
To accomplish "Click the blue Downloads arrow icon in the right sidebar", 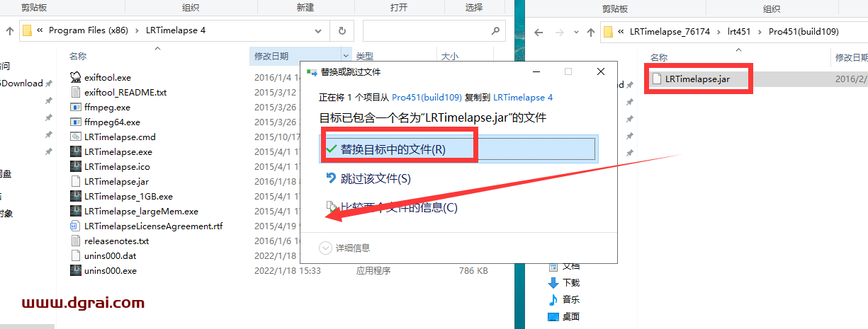I will 554,282.
